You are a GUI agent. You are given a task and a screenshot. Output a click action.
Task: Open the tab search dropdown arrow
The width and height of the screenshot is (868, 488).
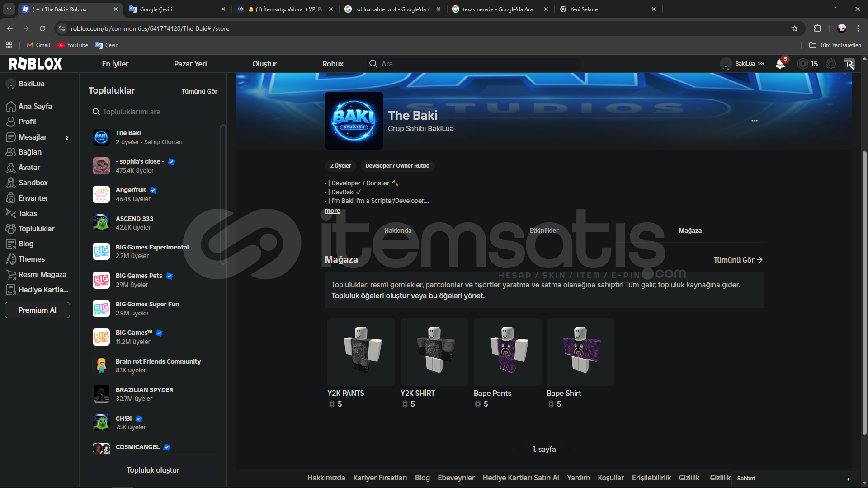click(x=9, y=9)
